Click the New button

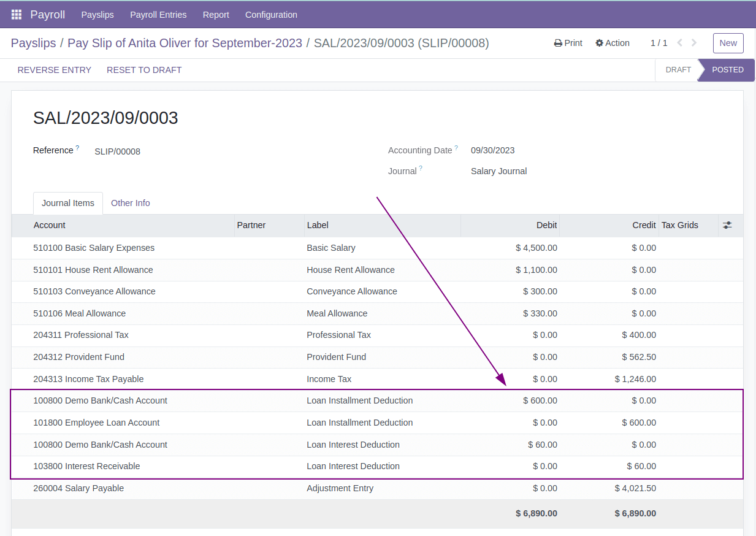click(728, 43)
